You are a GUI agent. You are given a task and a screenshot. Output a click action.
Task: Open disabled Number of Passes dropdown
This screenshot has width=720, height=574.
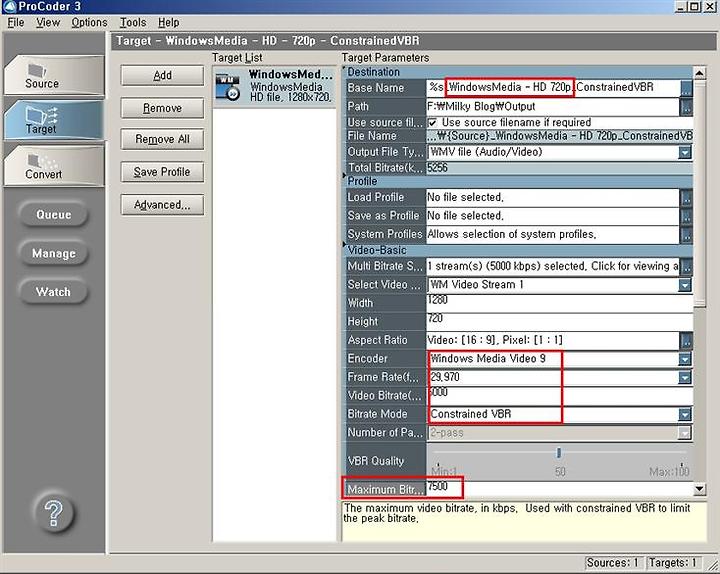685,433
